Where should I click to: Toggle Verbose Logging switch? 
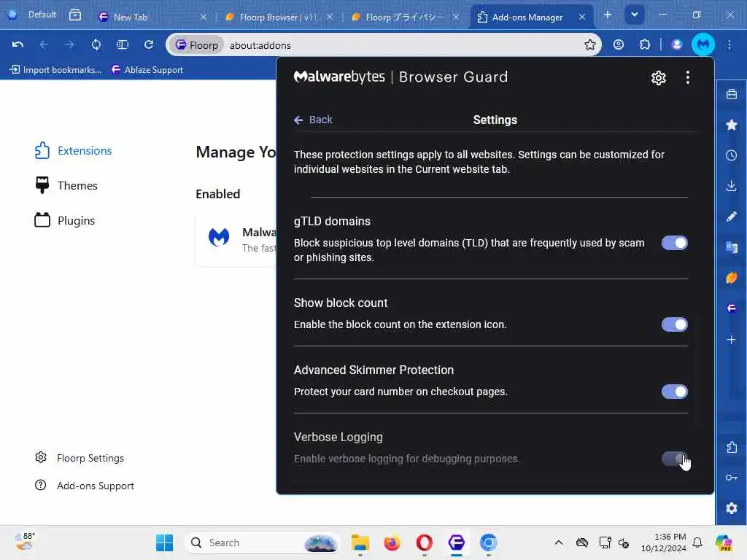click(x=674, y=459)
